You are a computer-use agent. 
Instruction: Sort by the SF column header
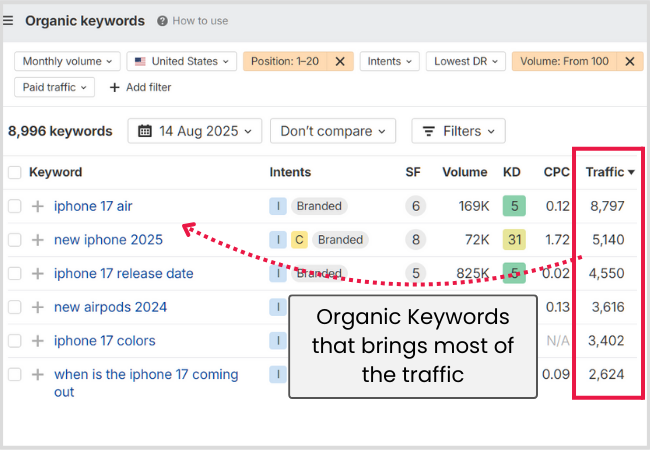[413, 172]
